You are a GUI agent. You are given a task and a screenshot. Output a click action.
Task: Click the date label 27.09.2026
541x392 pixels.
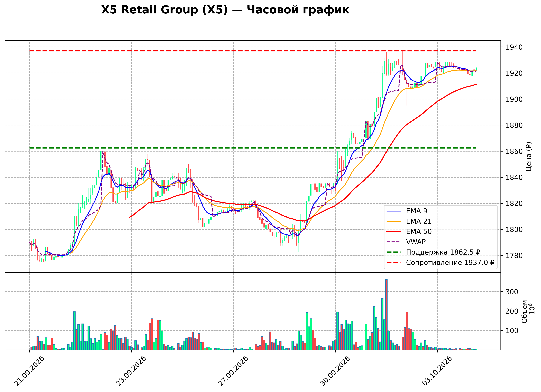click(233, 371)
